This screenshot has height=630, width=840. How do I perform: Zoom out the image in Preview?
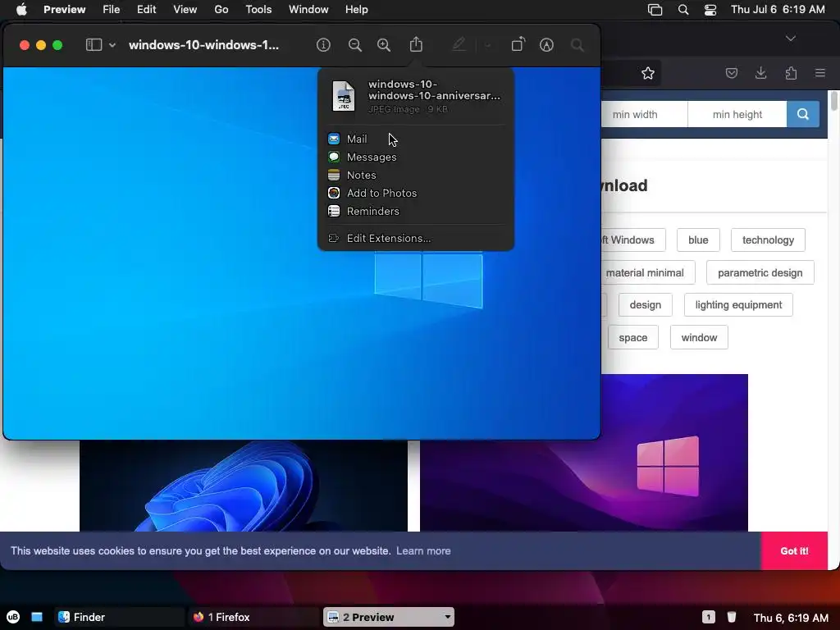tap(354, 45)
